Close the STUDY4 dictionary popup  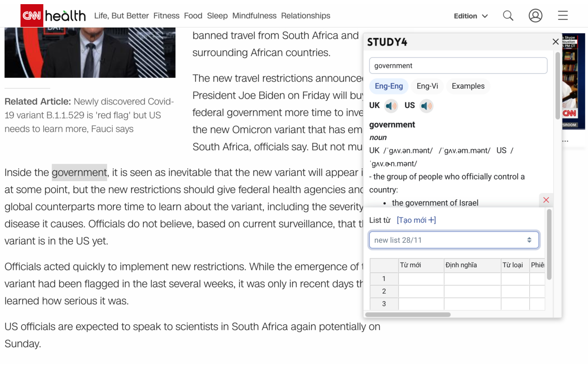coord(555,42)
